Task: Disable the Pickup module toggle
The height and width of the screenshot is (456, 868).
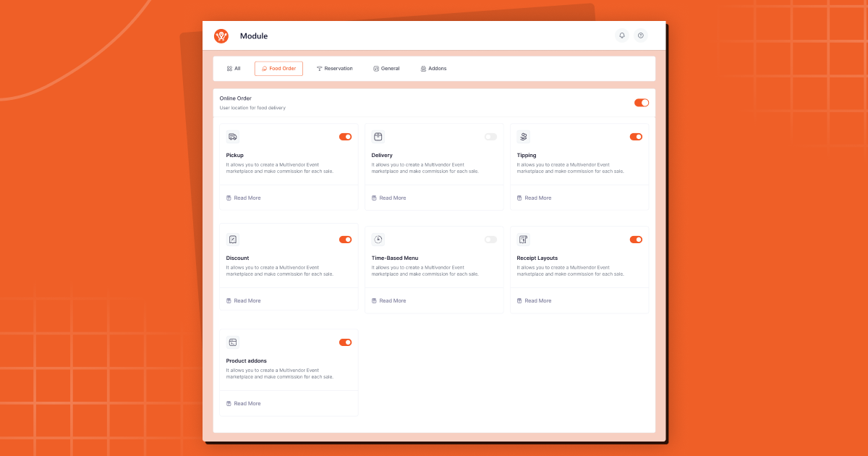Action: coord(346,137)
